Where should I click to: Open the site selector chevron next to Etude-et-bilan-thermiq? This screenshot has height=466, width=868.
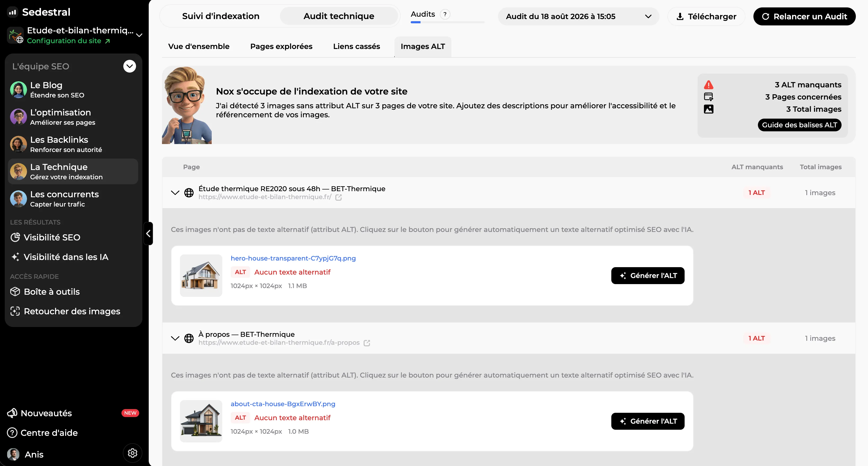139,35
